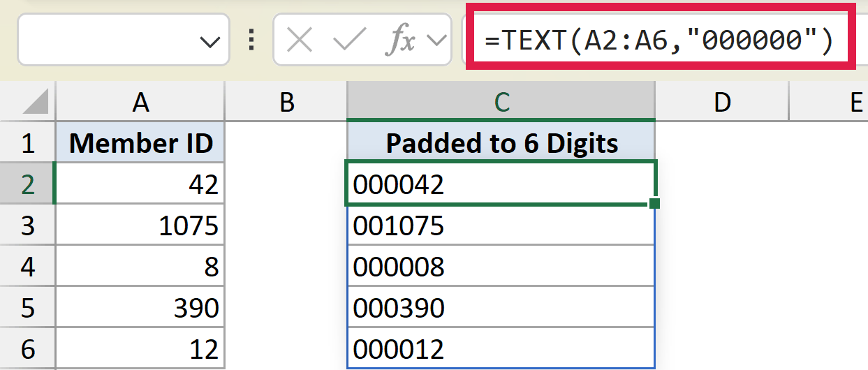This screenshot has height=370, width=868.
Task: Click the cell showing 000012
Action: click(x=501, y=348)
